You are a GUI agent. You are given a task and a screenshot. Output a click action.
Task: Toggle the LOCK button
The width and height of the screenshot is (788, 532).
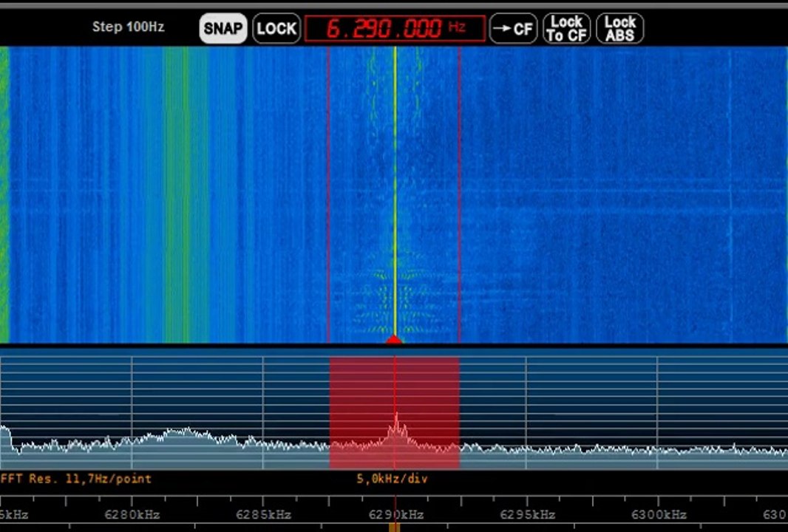point(276,28)
